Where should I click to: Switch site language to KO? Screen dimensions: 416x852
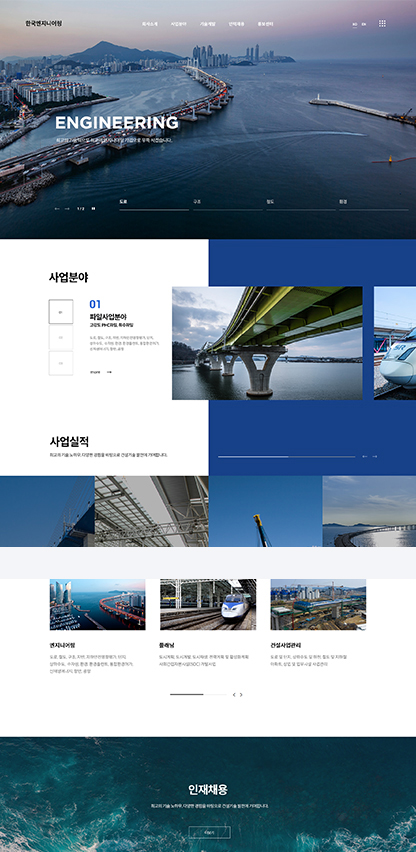pos(355,24)
